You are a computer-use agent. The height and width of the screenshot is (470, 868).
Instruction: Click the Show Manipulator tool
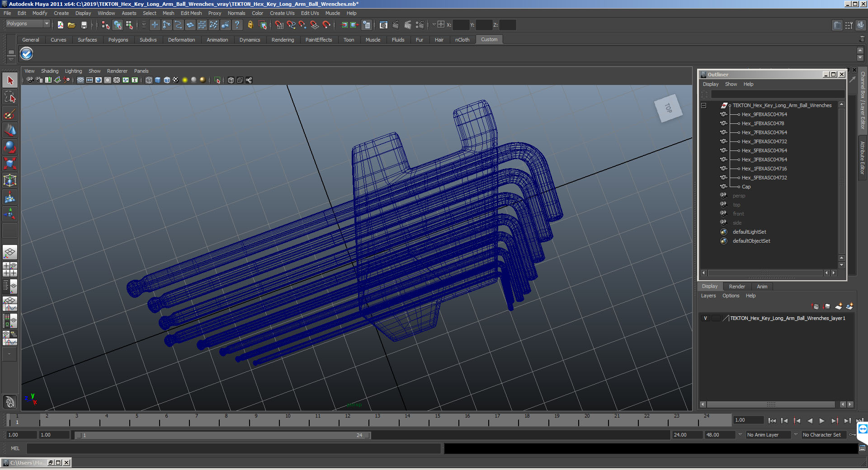pos(10,213)
